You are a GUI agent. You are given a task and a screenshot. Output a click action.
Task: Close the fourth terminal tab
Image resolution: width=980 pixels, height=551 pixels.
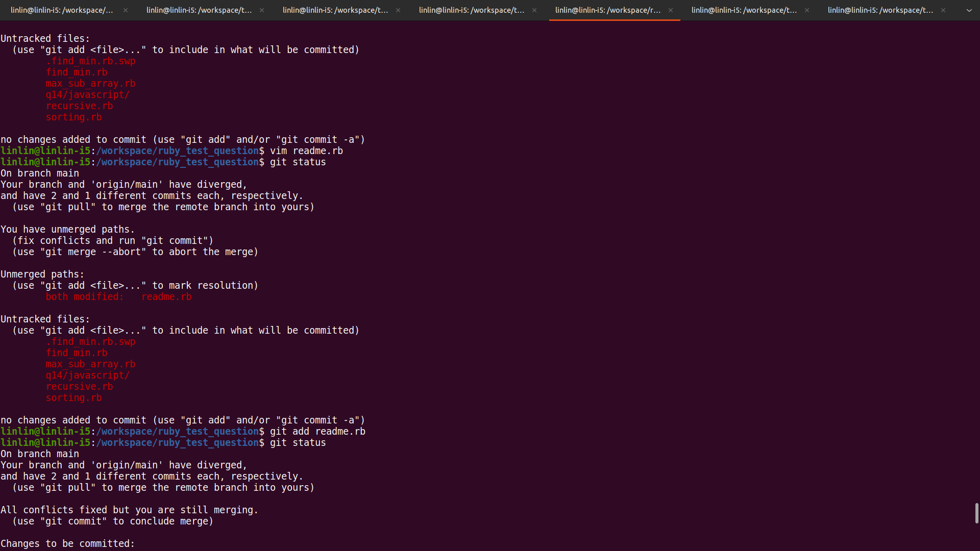534,10
